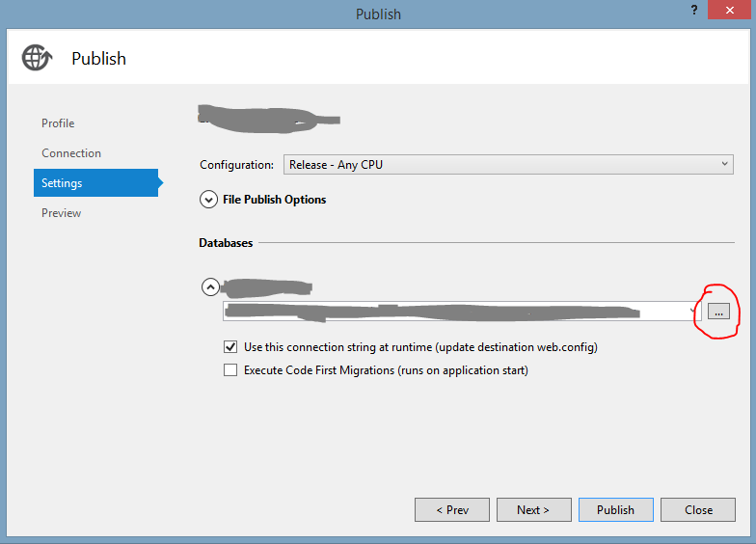
Task: Go to the Connection step
Action: coord(71,153)
